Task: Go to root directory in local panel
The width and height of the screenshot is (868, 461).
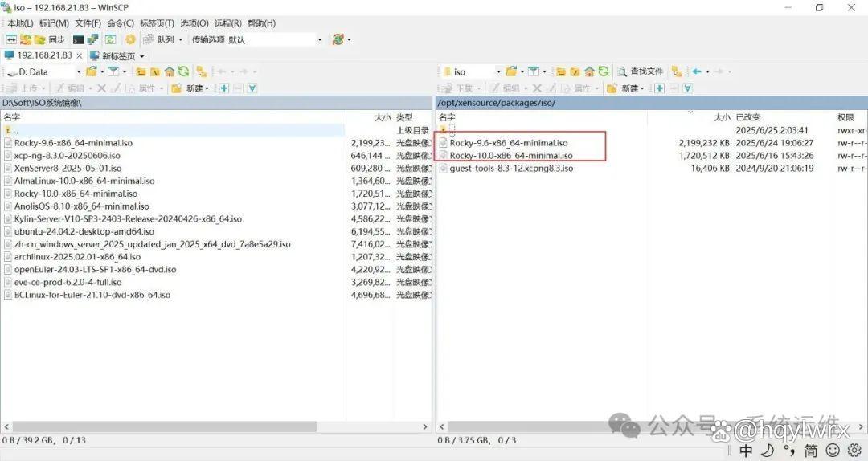Action: click(x=156, y=71)
